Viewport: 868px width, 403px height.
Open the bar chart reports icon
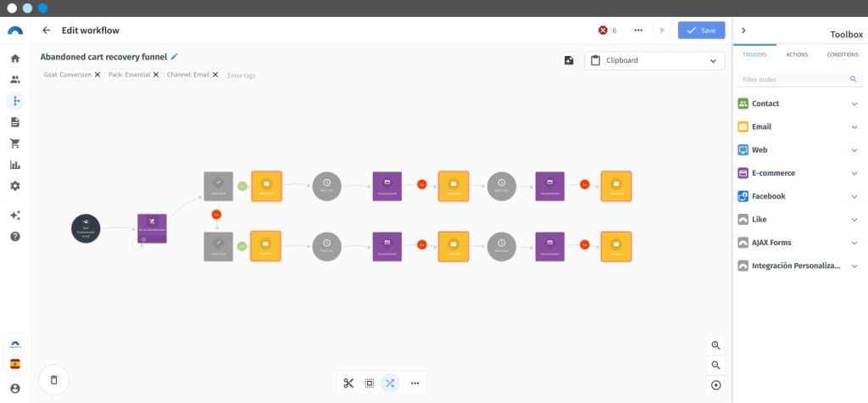coord(15,165)
